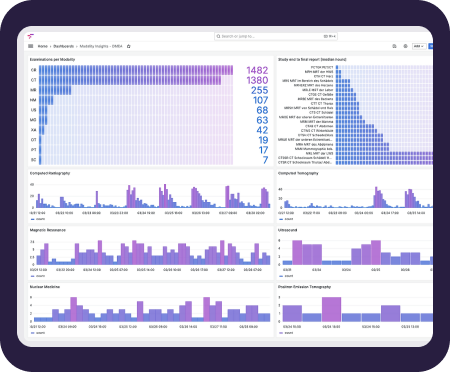This screenshot has height=372, width=450.
Task: Toggle count legend in Computed Radiography panel
Action: click(38, 219)
